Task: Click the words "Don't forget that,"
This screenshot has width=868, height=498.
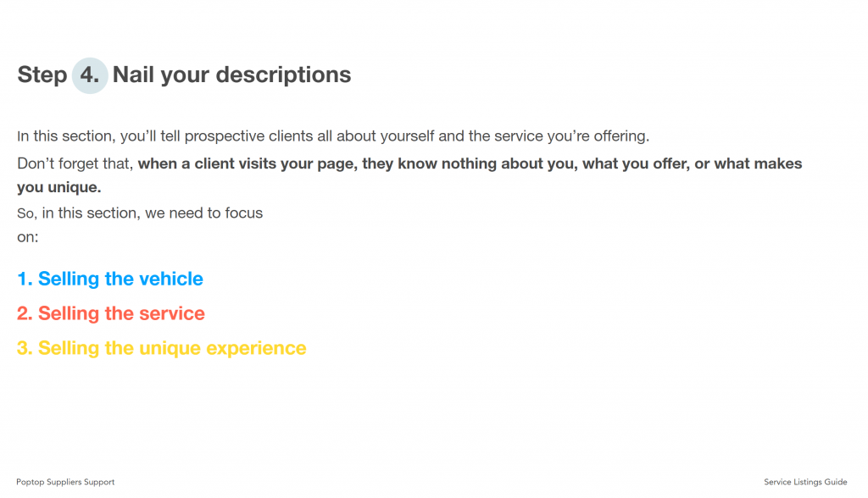Action: 75,163
